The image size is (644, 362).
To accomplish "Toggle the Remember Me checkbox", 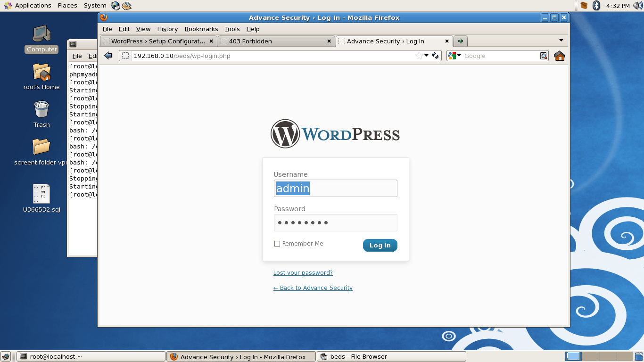I will (x=277, y=244).
